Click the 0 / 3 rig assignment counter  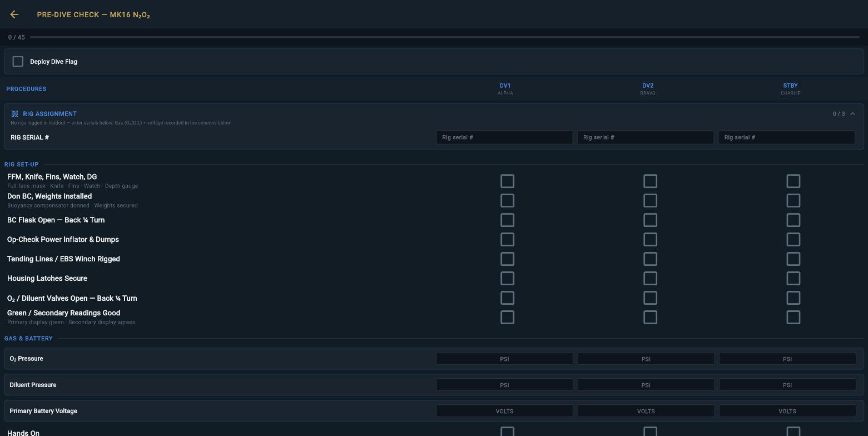pyautogui.click(x=839, y=114)
